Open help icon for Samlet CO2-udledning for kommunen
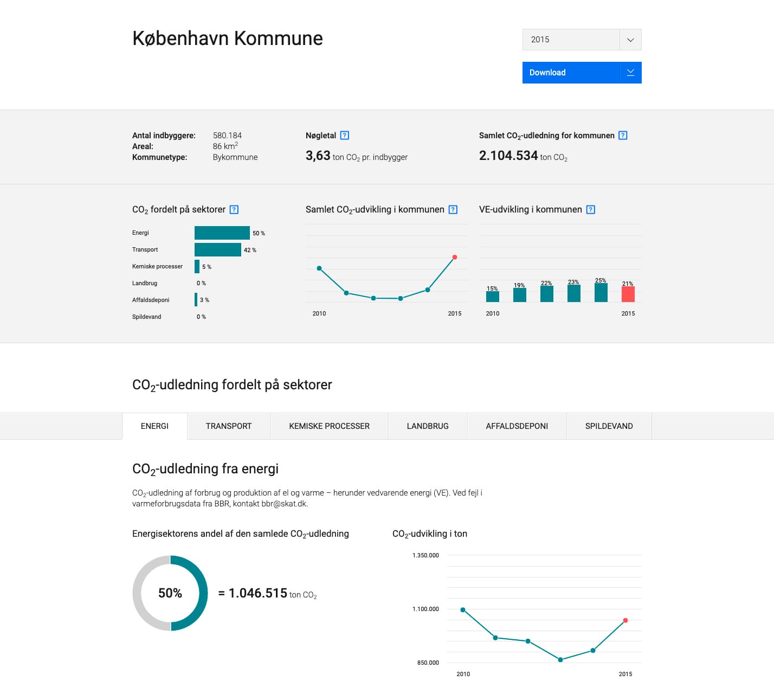 (623, 136)
